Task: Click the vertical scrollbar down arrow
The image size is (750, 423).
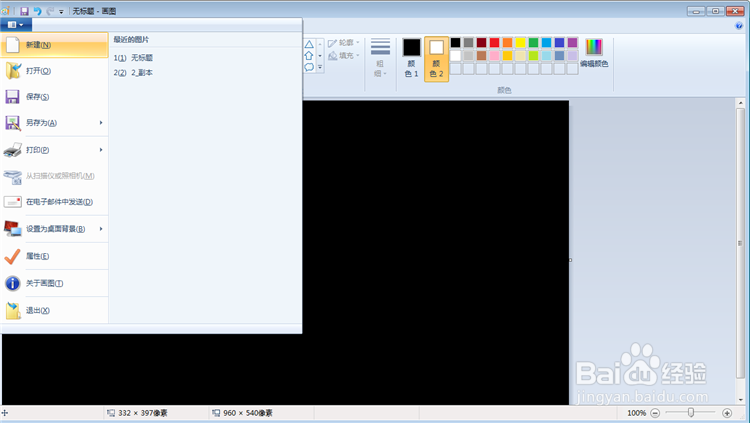Action: (x=740, y=400)
